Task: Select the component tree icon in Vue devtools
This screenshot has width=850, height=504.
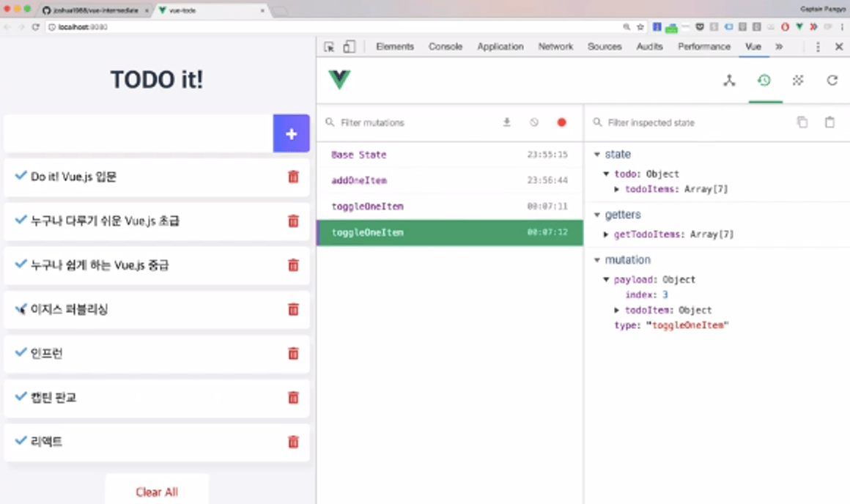Action: 729,81
